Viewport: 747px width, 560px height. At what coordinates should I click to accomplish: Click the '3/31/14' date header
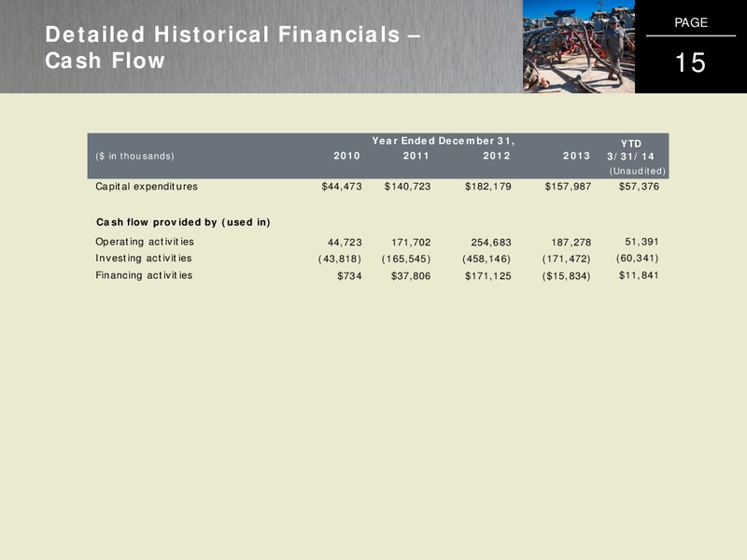(x=631, y=157)
